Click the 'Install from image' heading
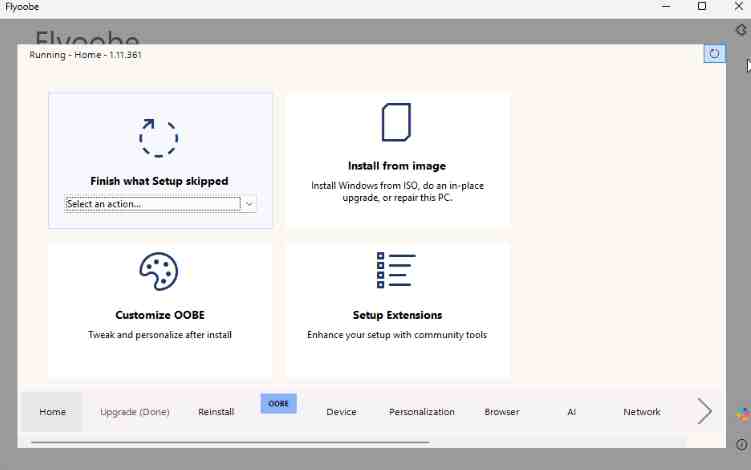The image size is (751, 470). pyautogui.click(x=396, y=166)
